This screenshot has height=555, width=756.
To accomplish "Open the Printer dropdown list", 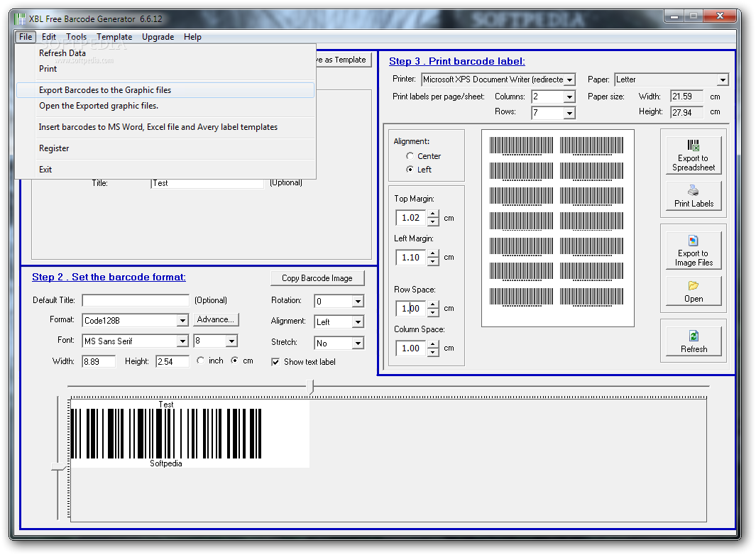I will [569, 79].
